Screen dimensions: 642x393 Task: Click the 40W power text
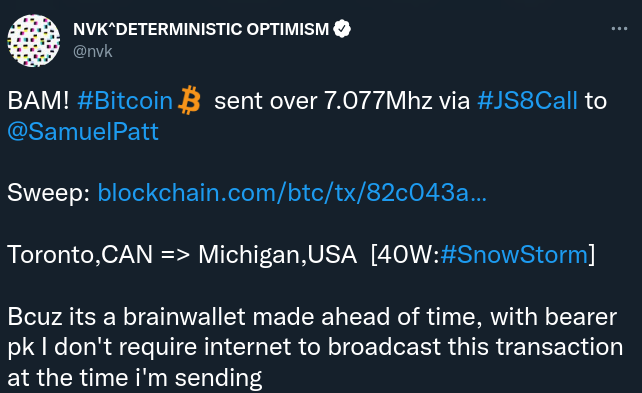(405, 254)
